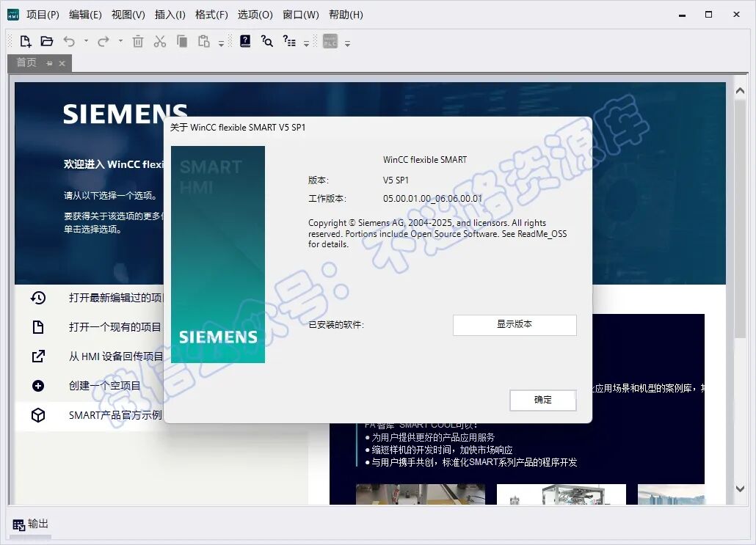Image resolution: width=756 pixels, height=545 pixels.
Task: Open the 格式(F) menu
Action: [x=211, y=15]
